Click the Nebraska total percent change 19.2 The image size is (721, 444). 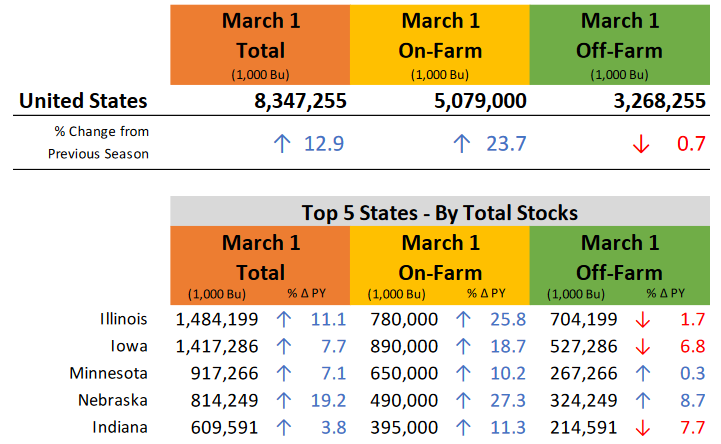328,401
